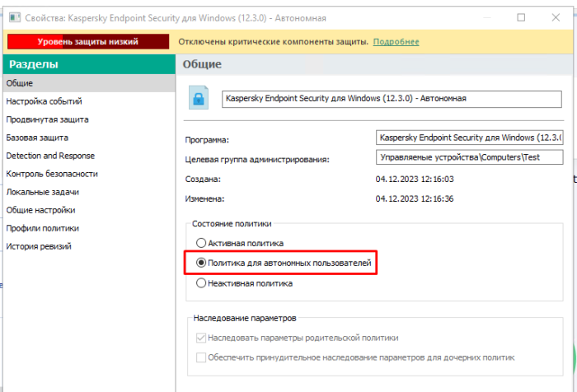Open the Общие section in sidebar
The image size is (577, 392).
89,83
